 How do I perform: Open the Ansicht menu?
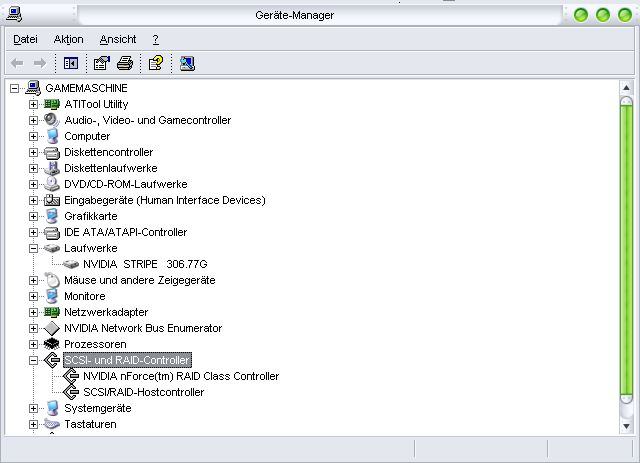(118, 40)
